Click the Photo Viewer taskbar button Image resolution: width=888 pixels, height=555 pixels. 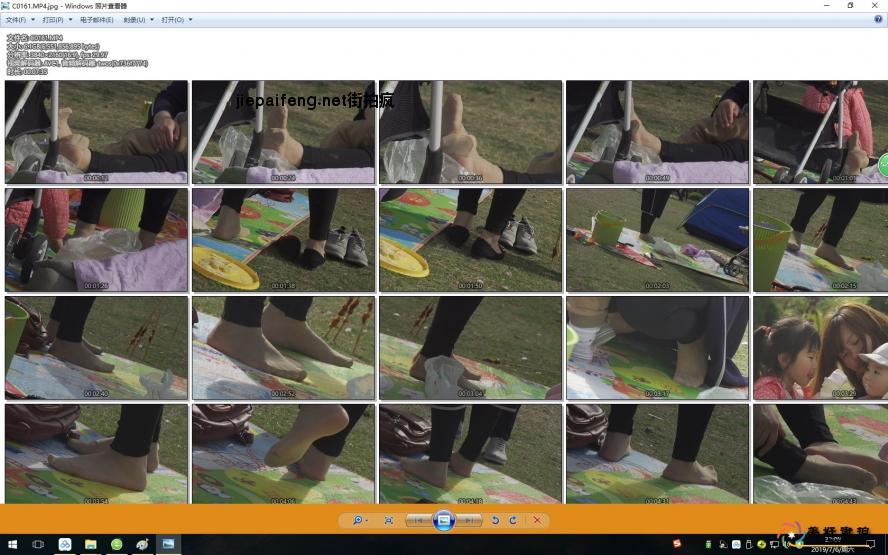168,544
